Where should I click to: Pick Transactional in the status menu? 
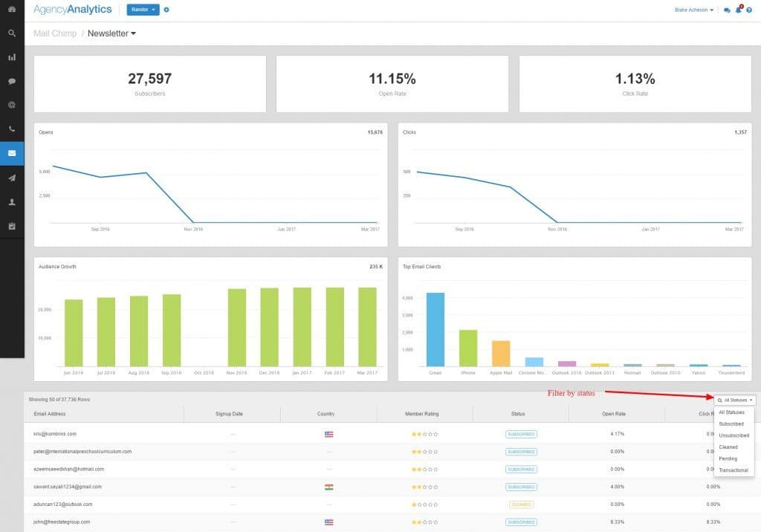pyautogui.click(x=734, y=471)
